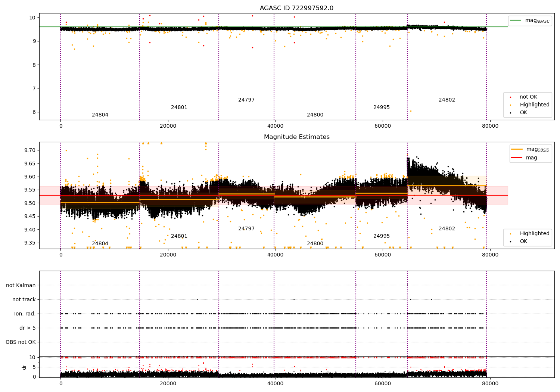Image resolution: width=560 pixels, height=392 pixels.
Task: Click x-axis tick 20000 in bottom plot
Action: pos(168,384)
